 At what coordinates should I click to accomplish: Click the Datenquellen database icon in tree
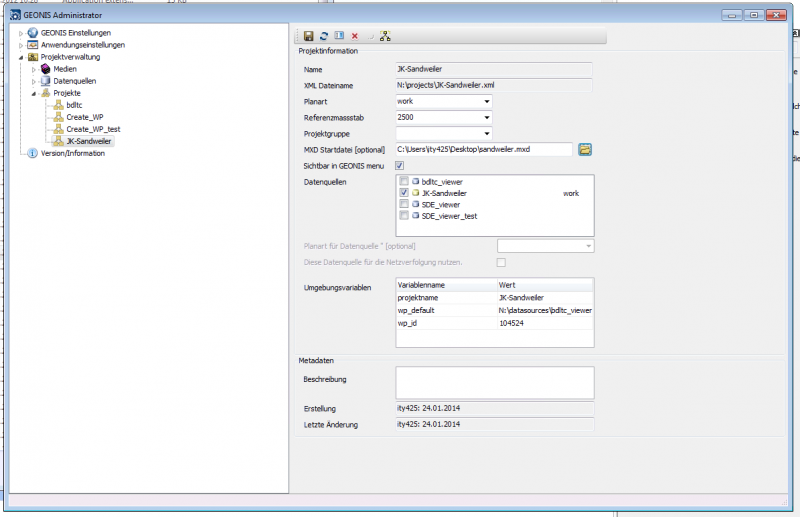click(45, 81)
